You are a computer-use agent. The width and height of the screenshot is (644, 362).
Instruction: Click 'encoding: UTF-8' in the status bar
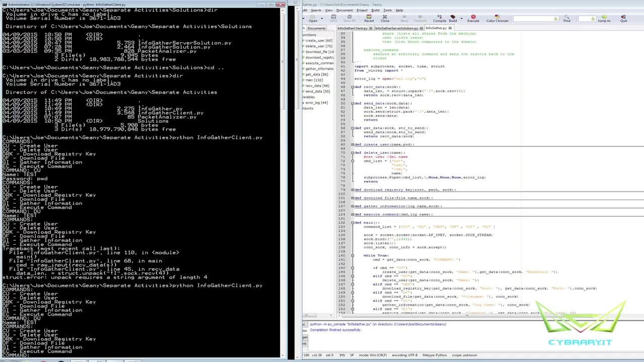405,355
